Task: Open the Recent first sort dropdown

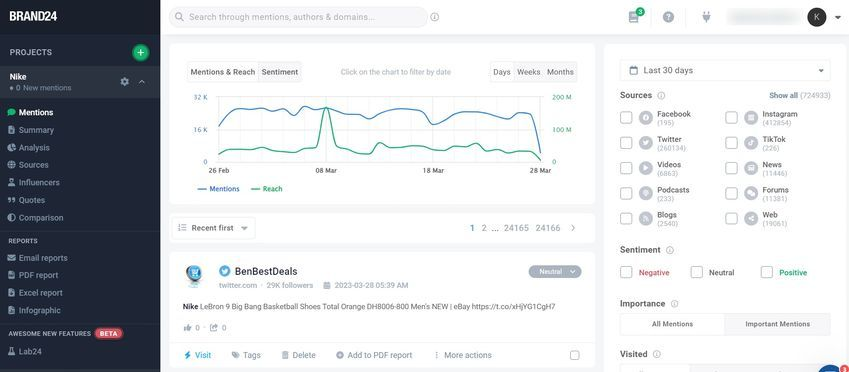Action: point(213,228)
